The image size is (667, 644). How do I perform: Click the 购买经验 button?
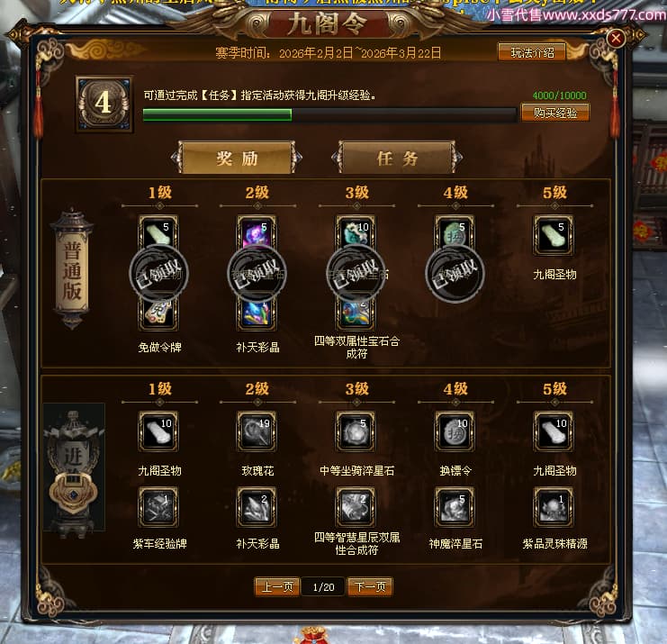click(555, 113)
